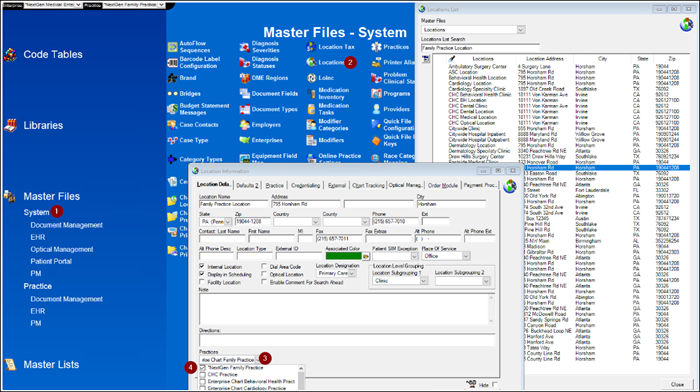Open the Document Types icon
The height and width of the screenshot is (392, 700).
245,109
